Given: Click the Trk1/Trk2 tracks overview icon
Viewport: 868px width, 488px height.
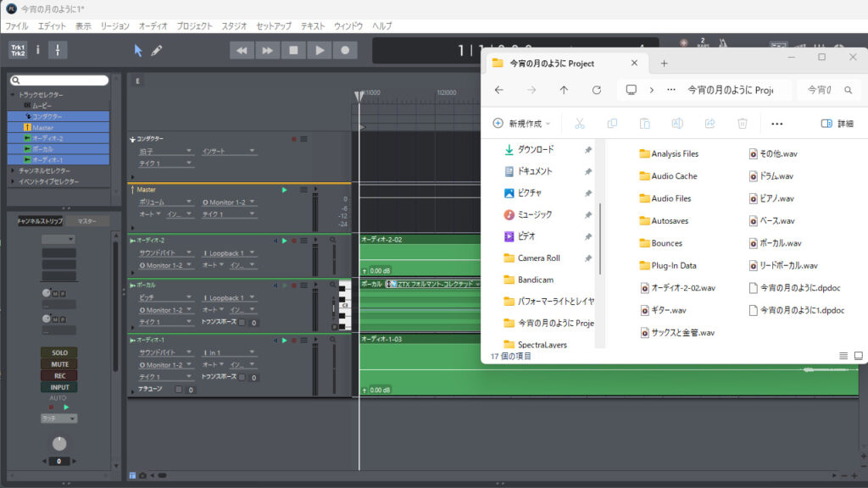Looking at the screenshot, I should coord(17,50).
